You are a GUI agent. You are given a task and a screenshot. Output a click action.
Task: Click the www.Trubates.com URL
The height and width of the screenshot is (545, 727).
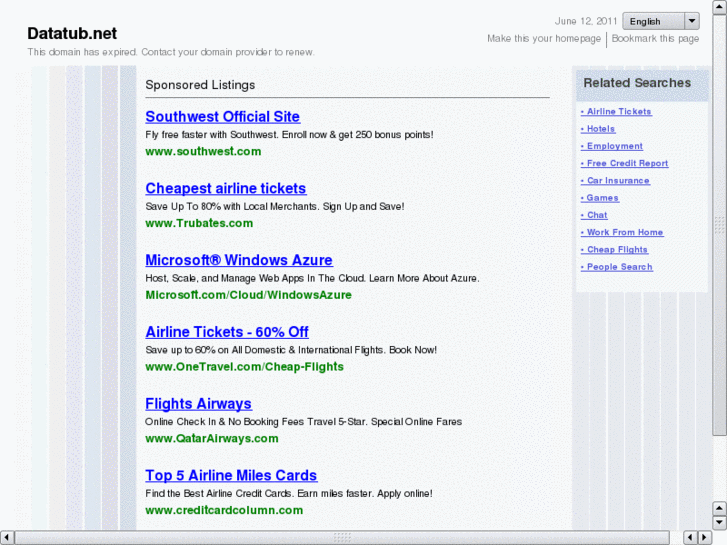click(199, 223)
